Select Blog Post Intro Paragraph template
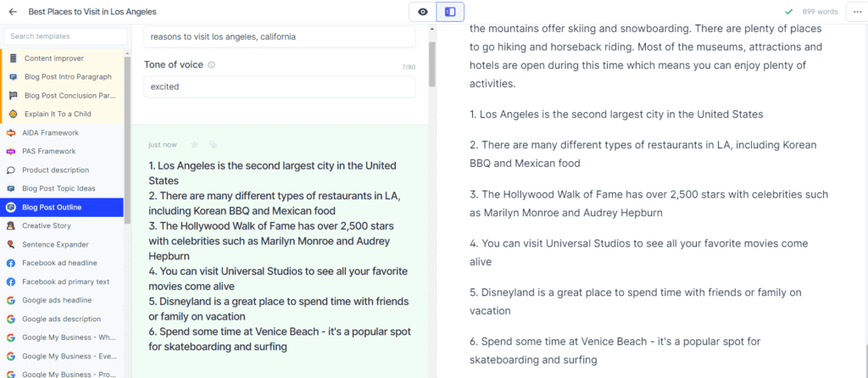The image size is (868, 378). click(62, 77)
